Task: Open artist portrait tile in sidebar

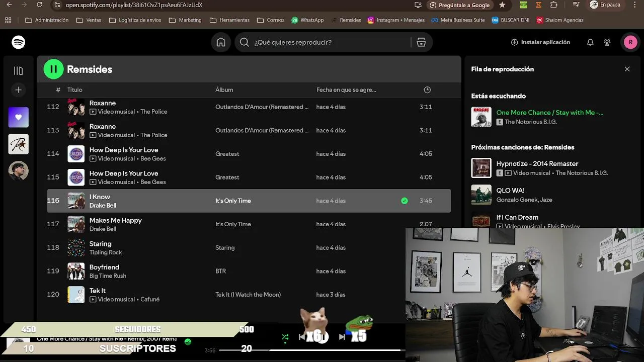Action: [x=19, y=171]
